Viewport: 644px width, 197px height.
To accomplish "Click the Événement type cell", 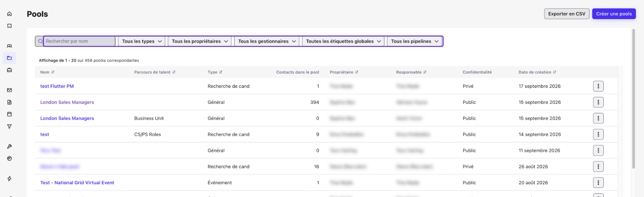I will pos(220,183).
